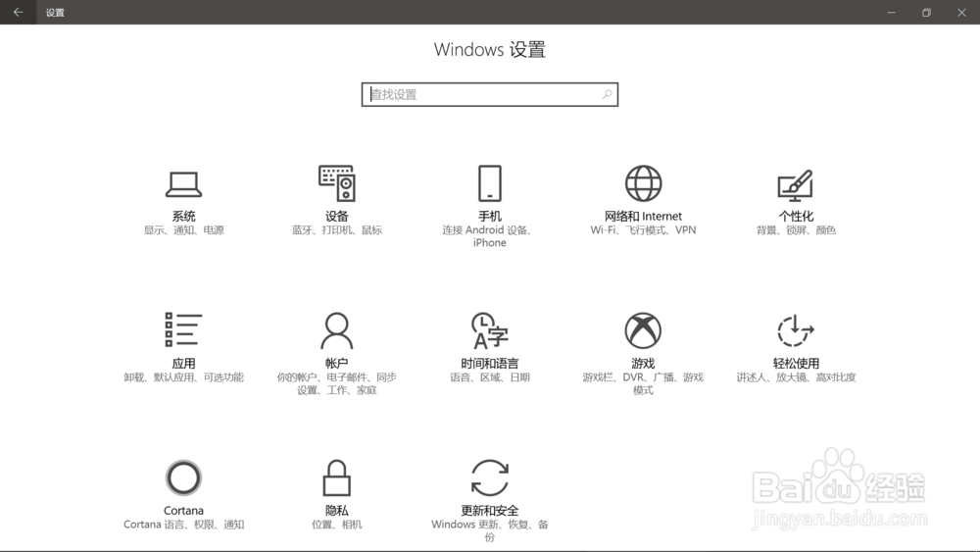Click the 设备 label text
980x552 pixels.
tap(337, 217)
